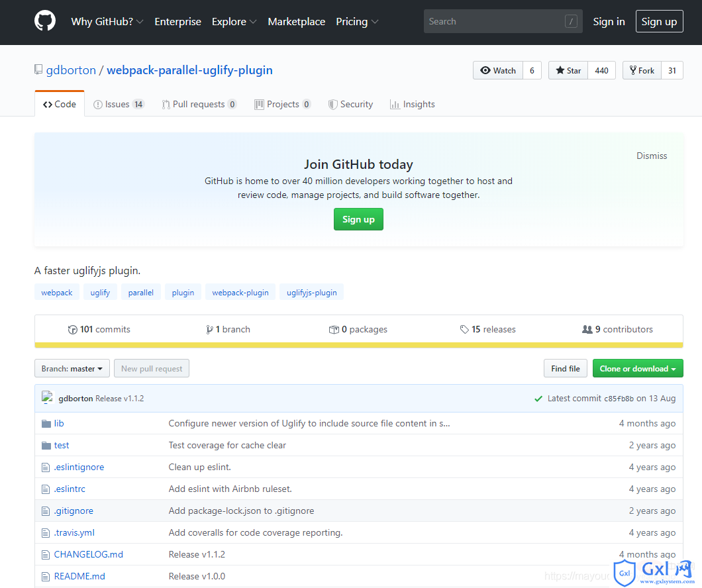View the 9 contributors list
Screen dimensions: 702x588
tap(617, 329)
